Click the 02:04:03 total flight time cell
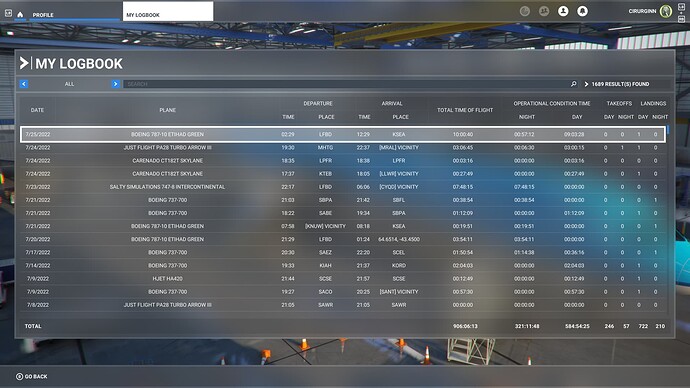Screen dimensions: 690x388 [463, 265]
